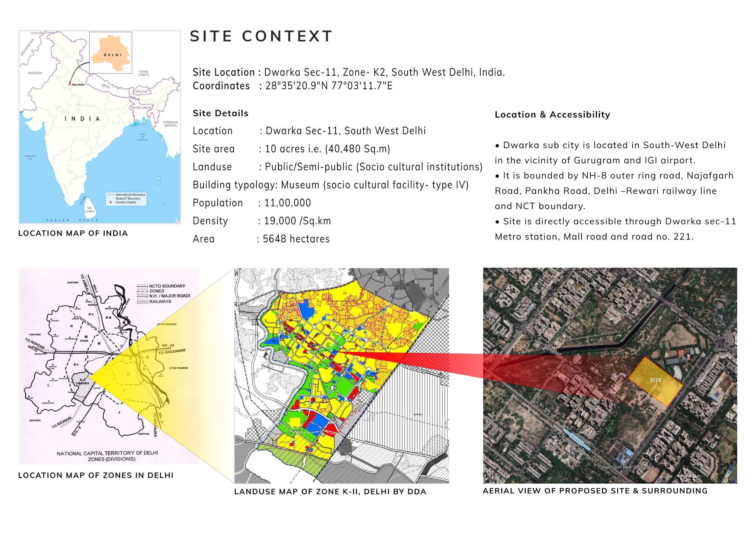The height and width of the screenshot is (535, 756).
Task: Click the Delhi zones location map
Action: click(109, 366)
